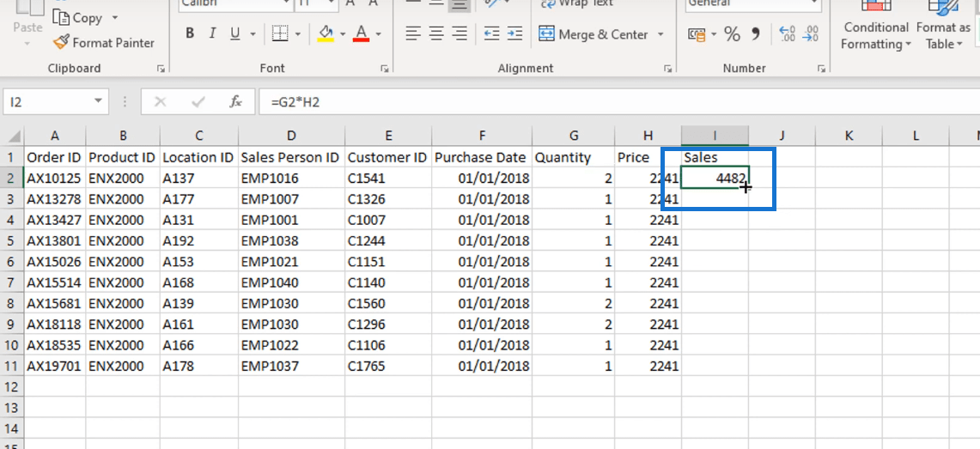Open the Font Color dropdown arrow
Image resolution: width=980 pixels, height=449 pixels.
pos(378,33)
